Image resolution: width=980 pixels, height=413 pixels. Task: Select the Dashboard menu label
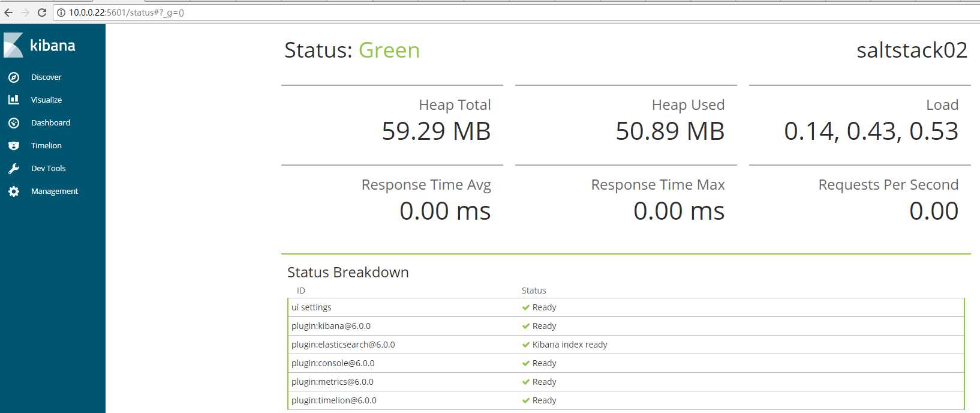coord(51,123)
